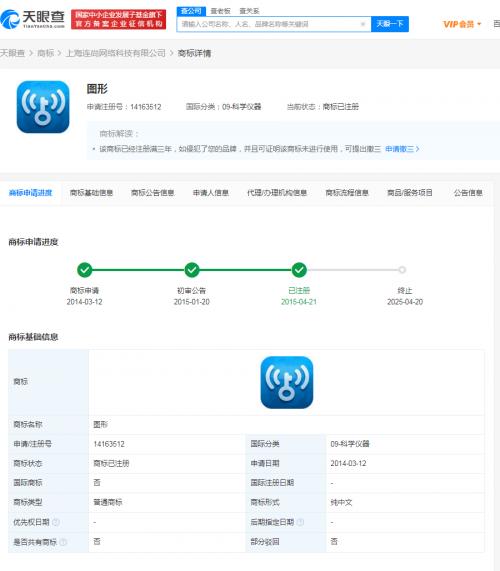The width and height of the screenshot is (500, 571).
Task: Select the 查关系 search tab
Action: (249, 11)
